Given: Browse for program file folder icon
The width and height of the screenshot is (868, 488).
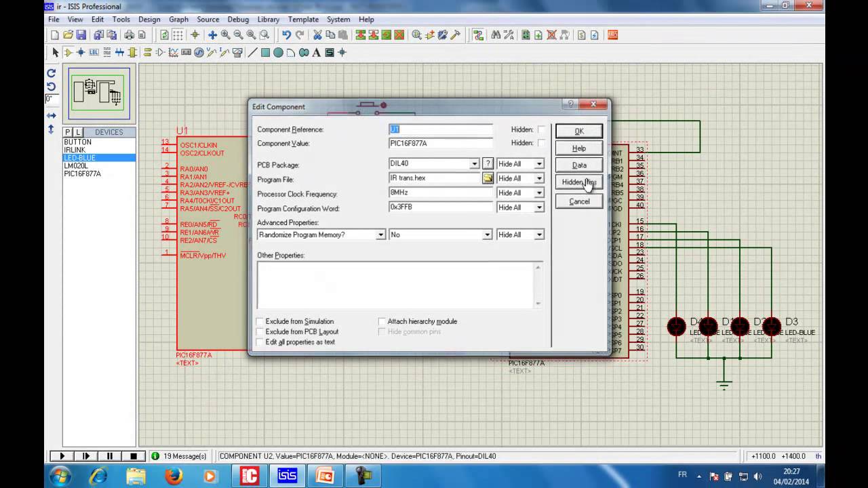Looking at the screenshot, I should pos(488,178).
